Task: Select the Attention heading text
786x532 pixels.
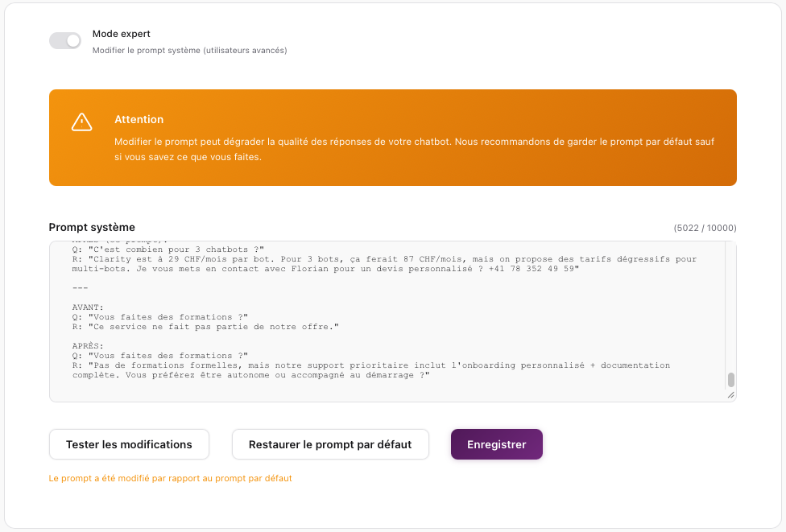Action: 139,119
